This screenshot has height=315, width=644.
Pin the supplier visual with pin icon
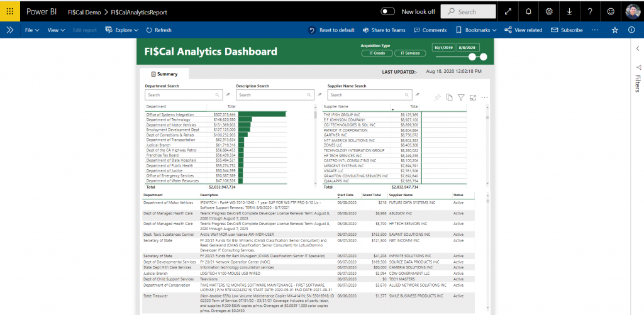pos(438,97)
